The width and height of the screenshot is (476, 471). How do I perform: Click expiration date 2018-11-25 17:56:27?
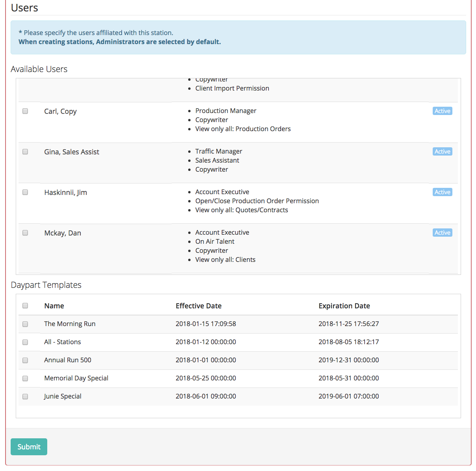pyautogui.click(x=349, y=324)
